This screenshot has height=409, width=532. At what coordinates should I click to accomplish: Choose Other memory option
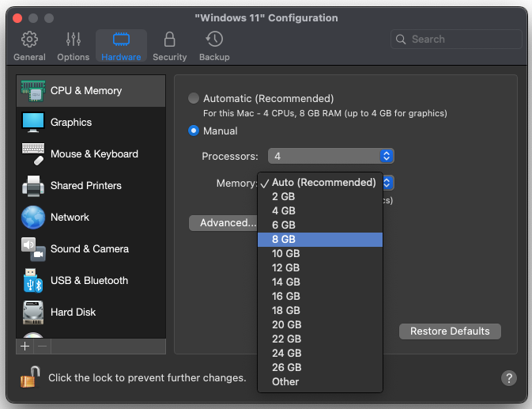pos(320,382)
